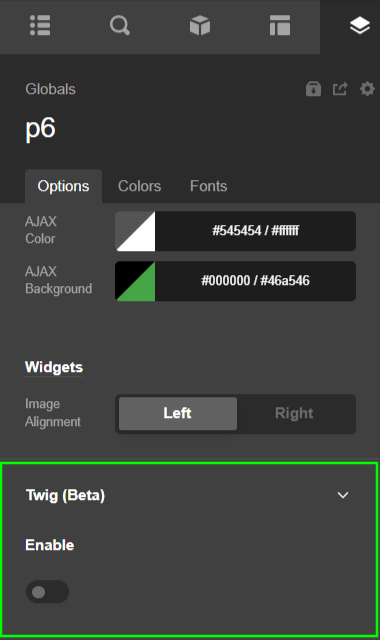Toggle the Twig Enable switch

pos(47,591)
